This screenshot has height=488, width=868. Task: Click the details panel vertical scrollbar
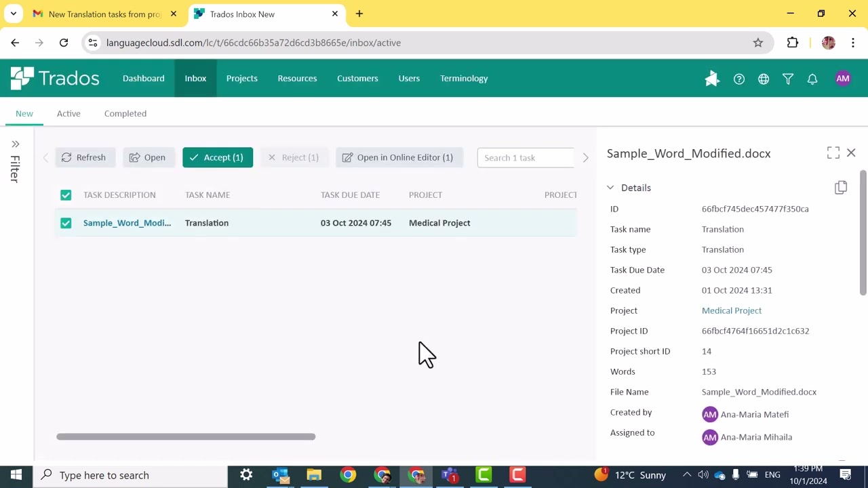863,232
